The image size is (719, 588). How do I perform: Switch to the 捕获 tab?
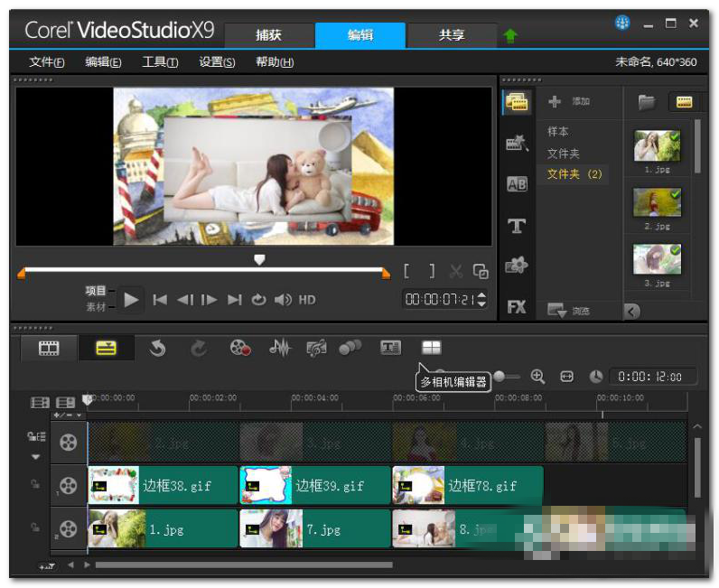click(x=269, y=35)
